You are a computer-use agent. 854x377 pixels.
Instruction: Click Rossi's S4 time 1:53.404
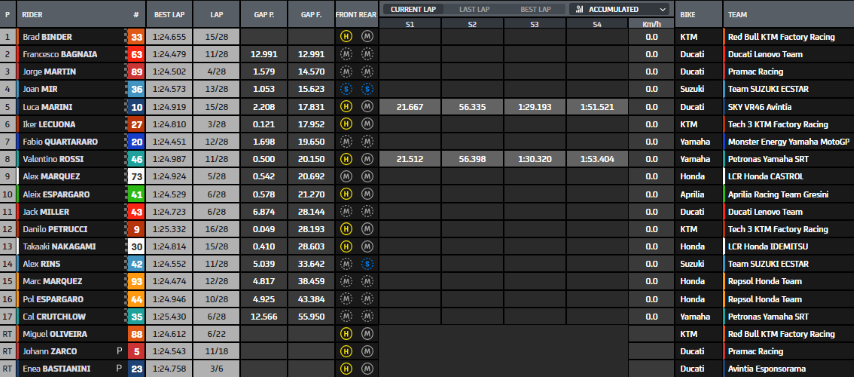pyautogui.click(x=597, y=159)
